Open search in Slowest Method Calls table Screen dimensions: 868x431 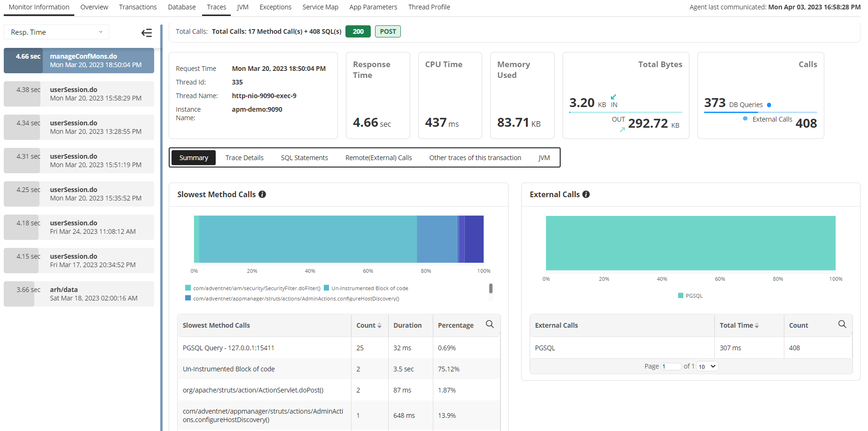click(x=489, y=324)
